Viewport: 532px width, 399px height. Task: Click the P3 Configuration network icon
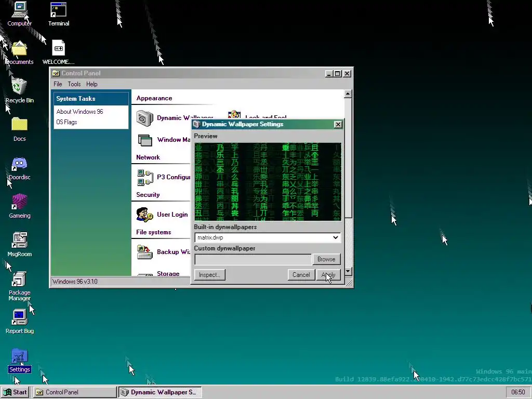click(x=145, y=178)
